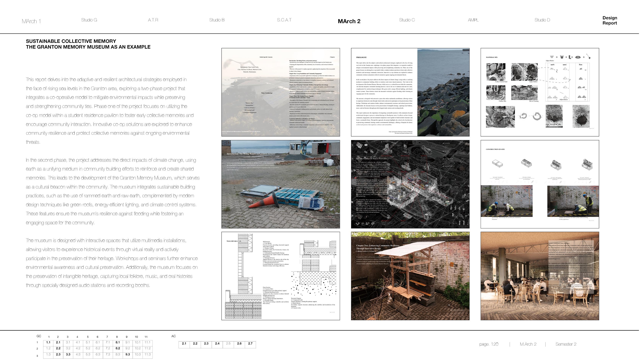This screenshot has width=644, height=364.
Task: Select the Studio B tab
Action: click(217, 20)
